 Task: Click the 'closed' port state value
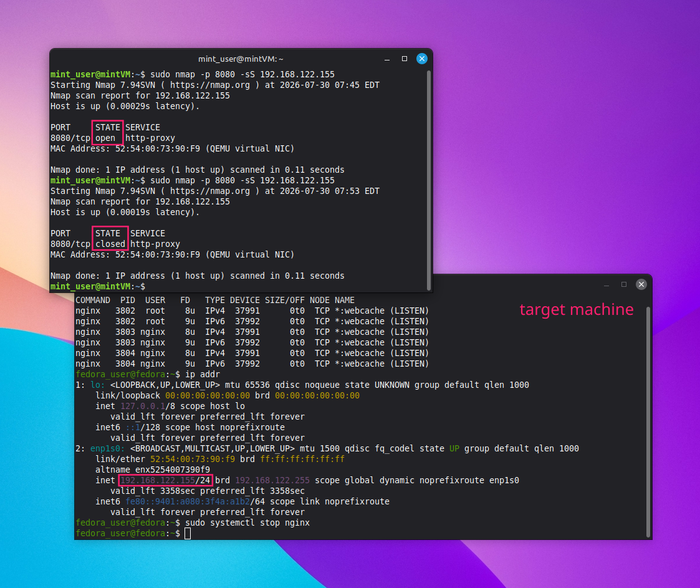(110, 244)
